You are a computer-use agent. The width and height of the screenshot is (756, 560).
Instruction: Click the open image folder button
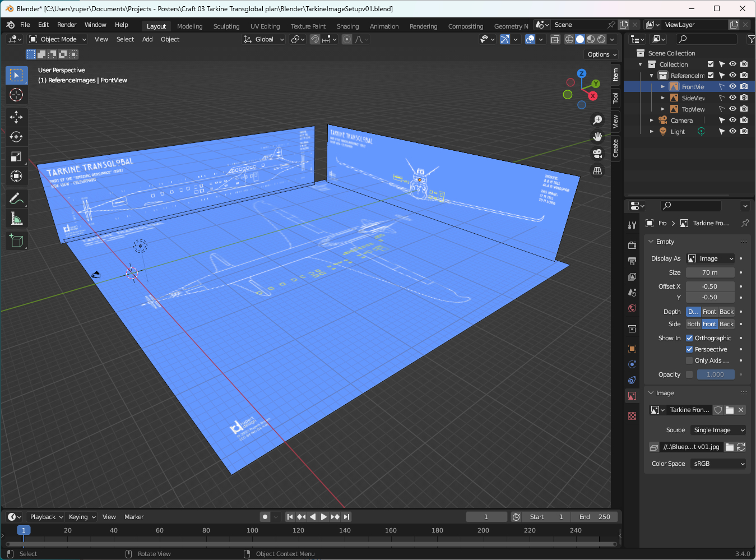click(730, 410)
